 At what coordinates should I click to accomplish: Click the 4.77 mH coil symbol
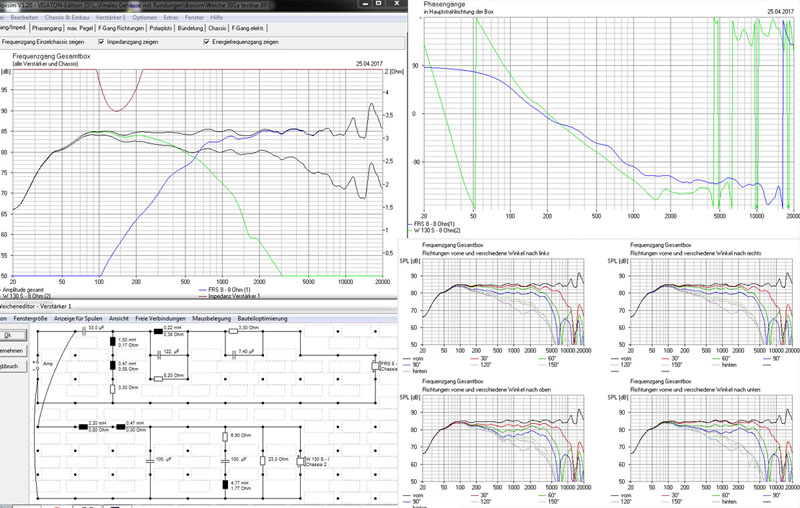(224, 486)
